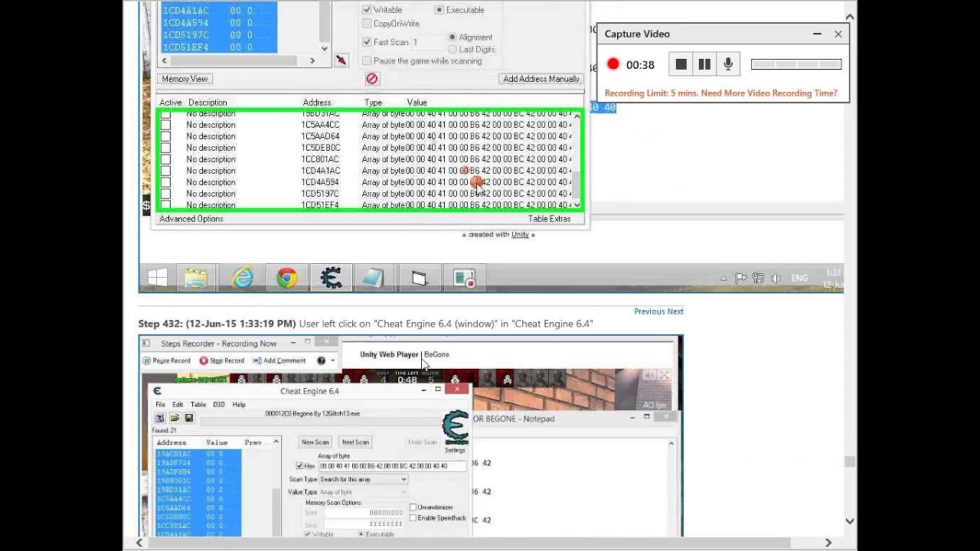The width and height of the screenshot is (980, 551).
Task: Select the Alignment radio button
Action: point(452,37)
